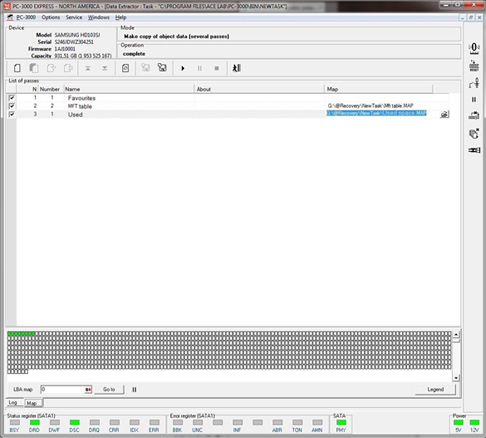Switch to the Log tab

13,403
